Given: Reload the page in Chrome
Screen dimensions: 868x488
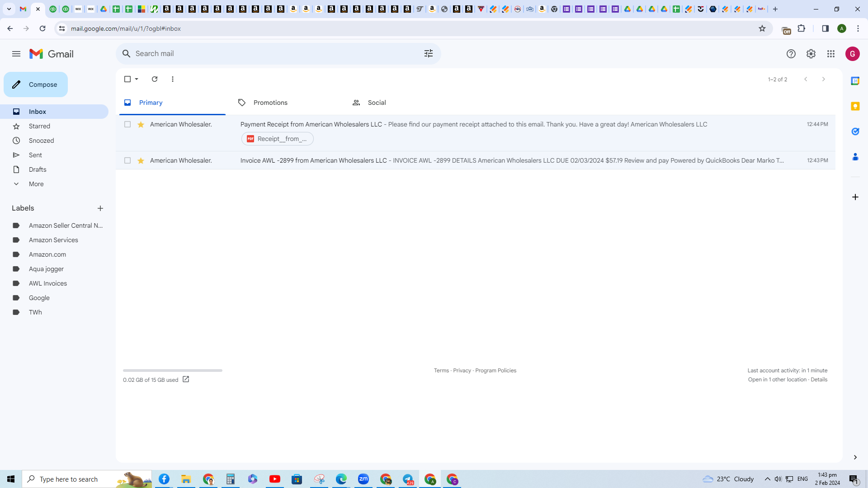Looking at the screenshot, I should [42, 28].
